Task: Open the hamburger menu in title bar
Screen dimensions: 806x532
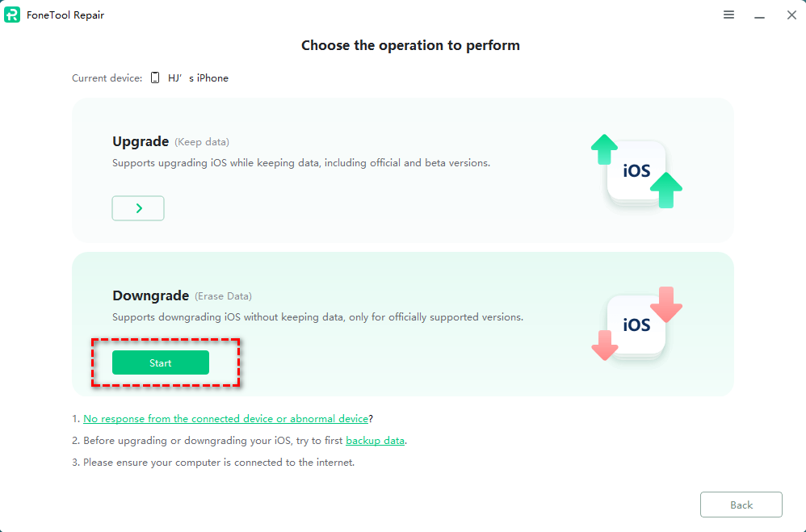Action: 728,15
